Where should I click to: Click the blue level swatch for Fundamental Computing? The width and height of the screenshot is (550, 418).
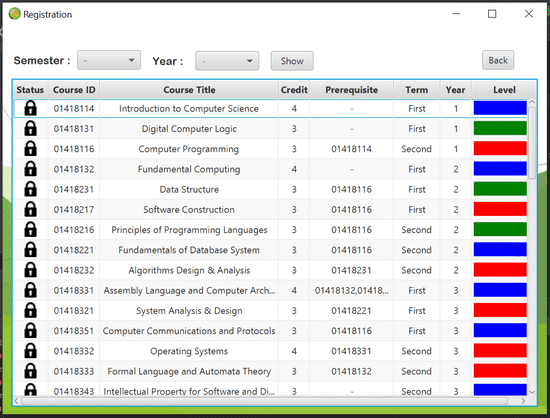point(500,169)
